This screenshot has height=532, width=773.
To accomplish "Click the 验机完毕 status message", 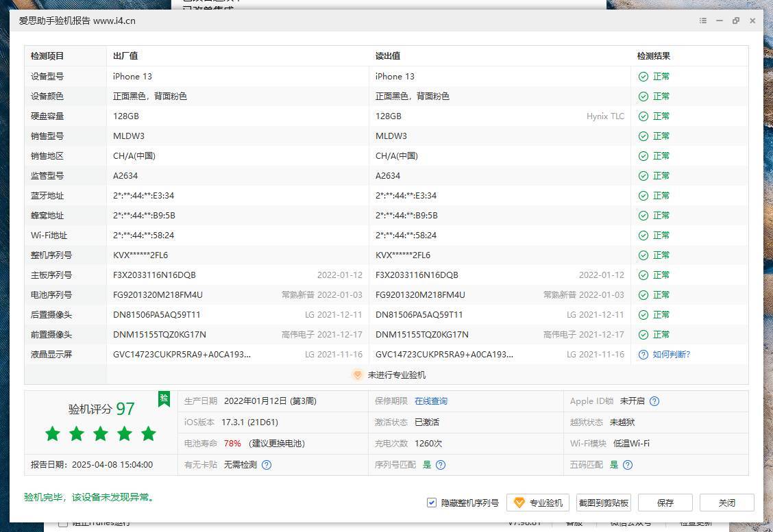I will pos(90,498).
